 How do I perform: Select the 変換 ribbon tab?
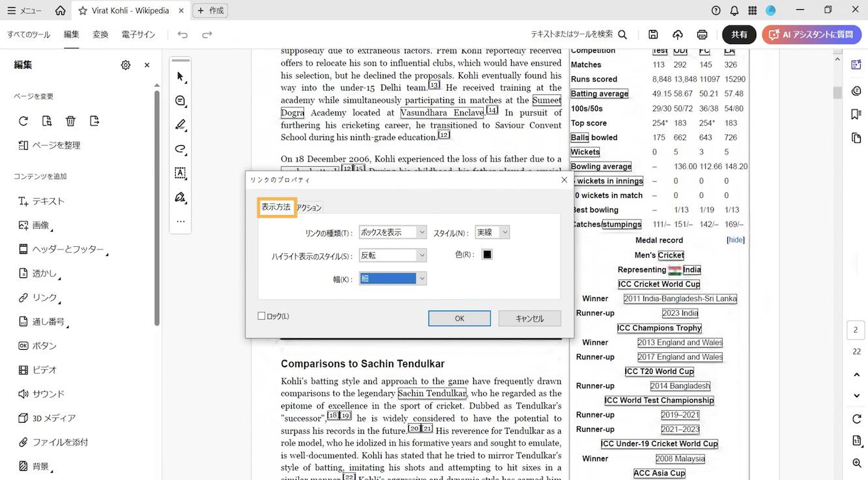[x=100, y=34]
